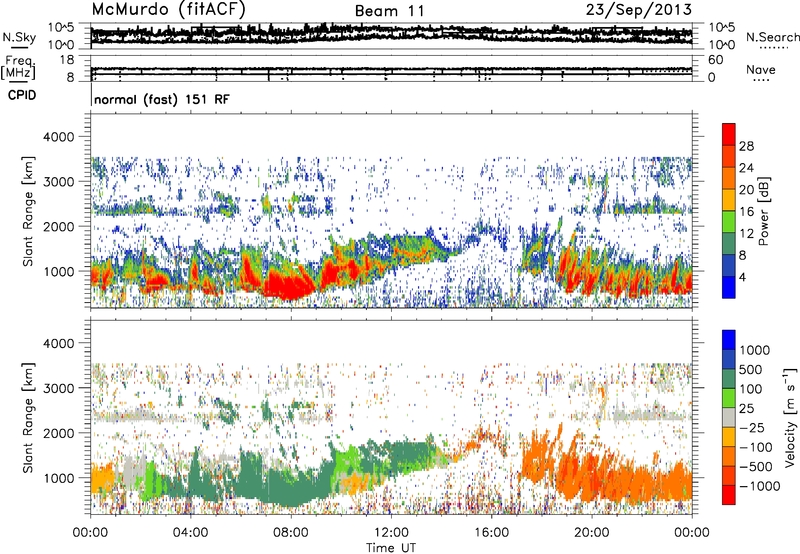The image size is (800, 554).
Task: Click the -500 value on velocity colorbar
Action: (x=755, y=467)
